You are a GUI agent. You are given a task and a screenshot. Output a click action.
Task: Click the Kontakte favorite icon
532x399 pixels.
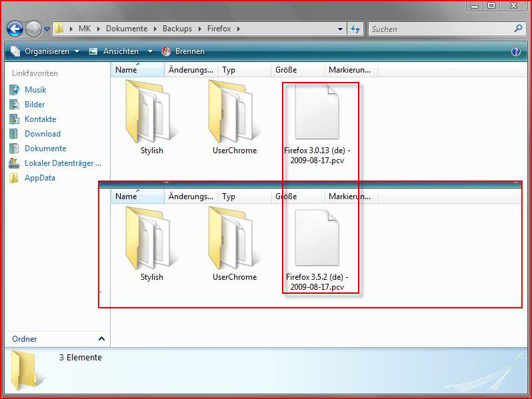(14, 119)
